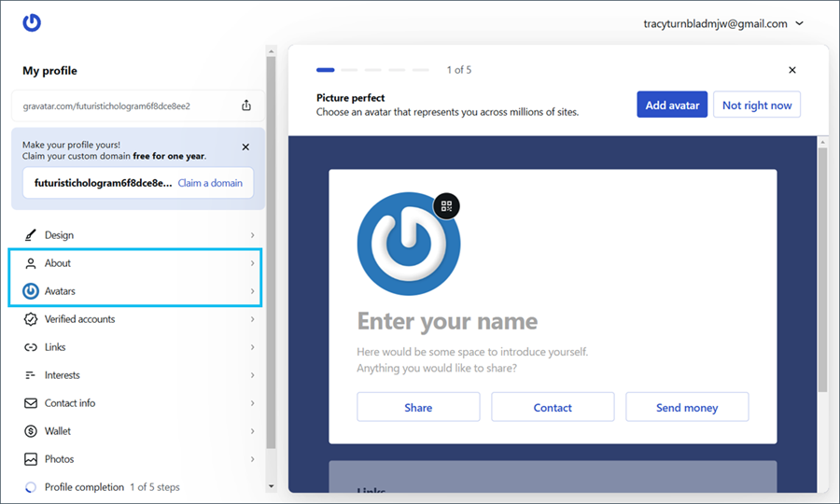Close the Picture perfect onboarding panel

pyautogui.click(x=792, y=70)
